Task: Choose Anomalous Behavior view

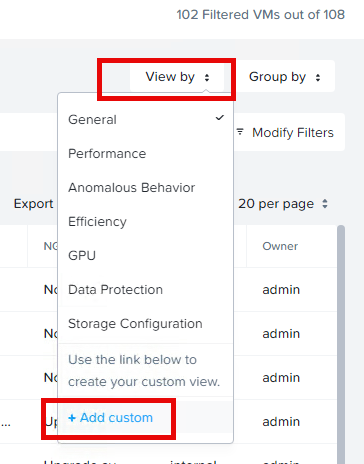Action: pyautogui.click(x=146, y=187)
